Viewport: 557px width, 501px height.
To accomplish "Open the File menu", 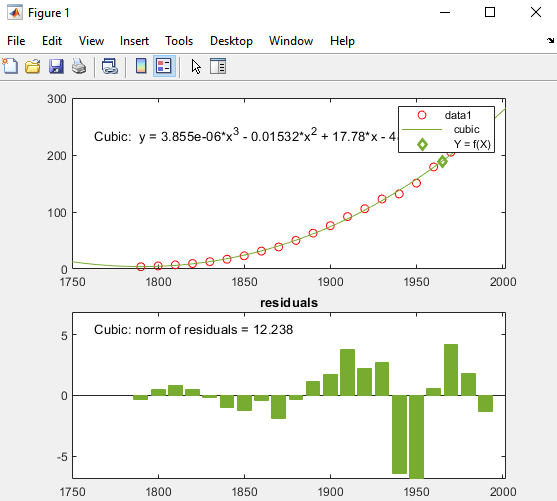I will tap(16, 41).
